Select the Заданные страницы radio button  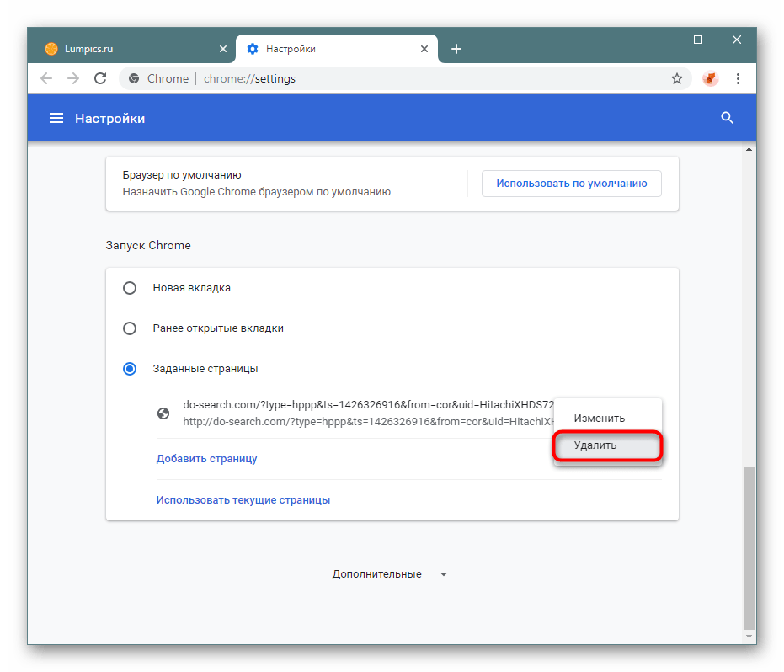pyautogui.click(x=130, y=369)
